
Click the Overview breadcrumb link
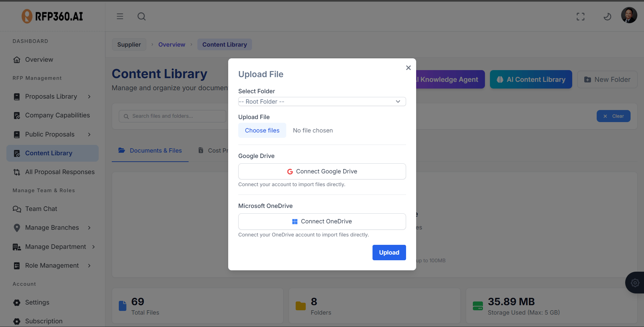point(171,45)
